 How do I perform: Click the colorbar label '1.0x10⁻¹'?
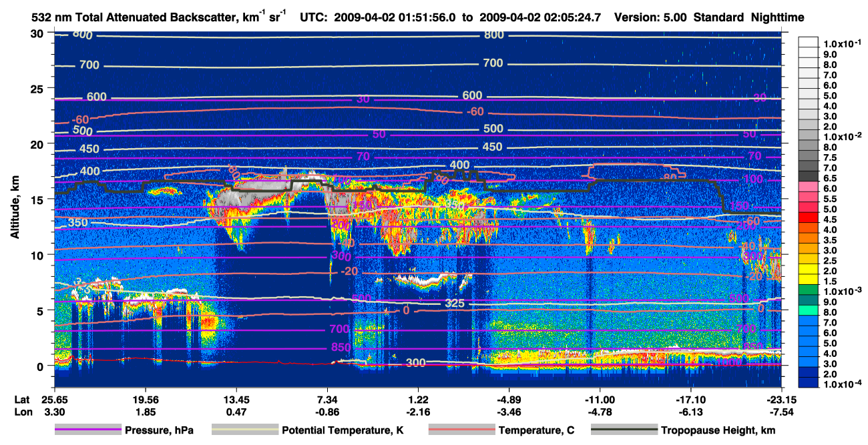click(x=843, y=45)
